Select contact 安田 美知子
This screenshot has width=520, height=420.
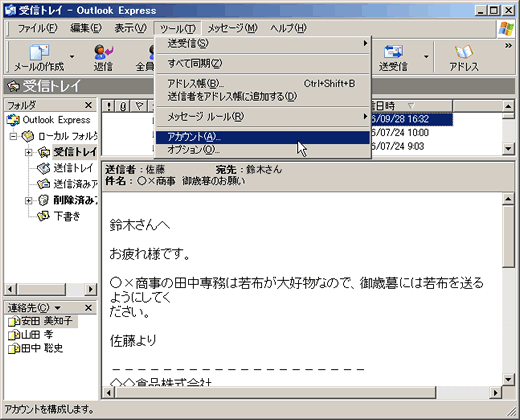click(47, 321)
